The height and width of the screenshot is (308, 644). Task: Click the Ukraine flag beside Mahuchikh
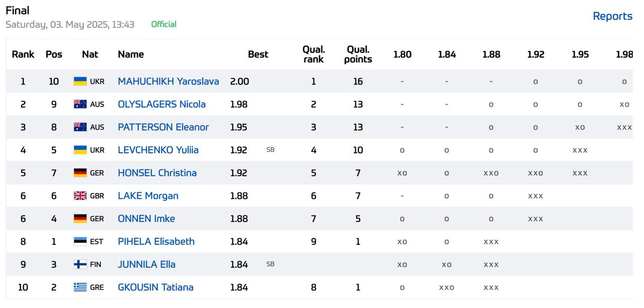click(80, 81)
